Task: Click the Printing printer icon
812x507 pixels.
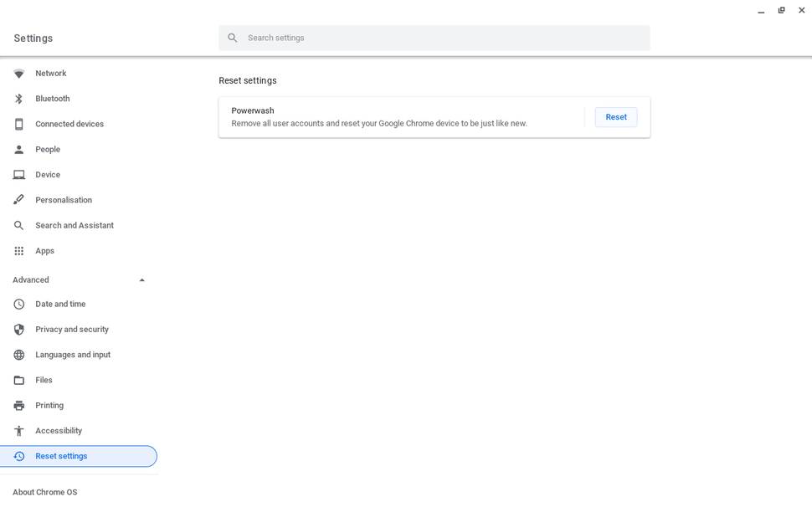Action: [18, 405]
